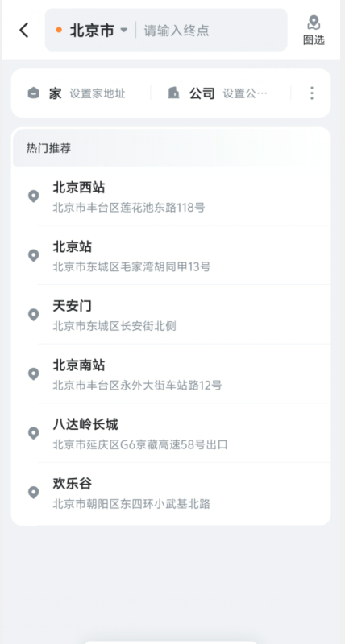Screen dimensions: 345x644
Task: Expand the 北京市 city dropdown arrow
Action: coord(123,31)
